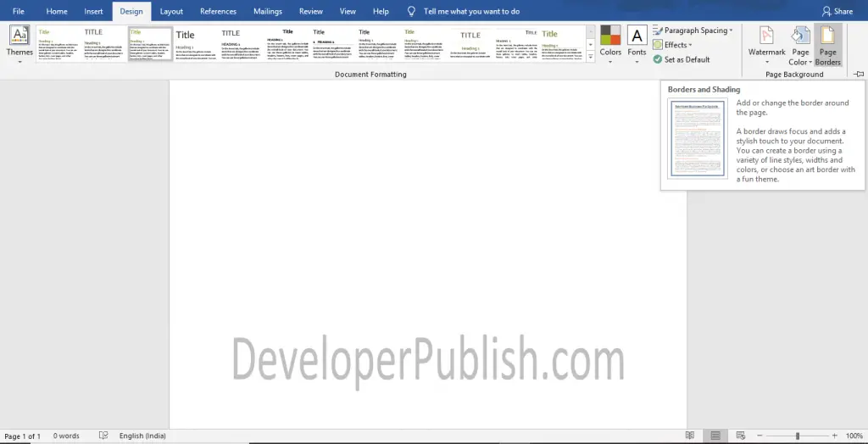Screen dimensions: 868x444
Task: Click the Effects icon
Action: tap(658, 45)
